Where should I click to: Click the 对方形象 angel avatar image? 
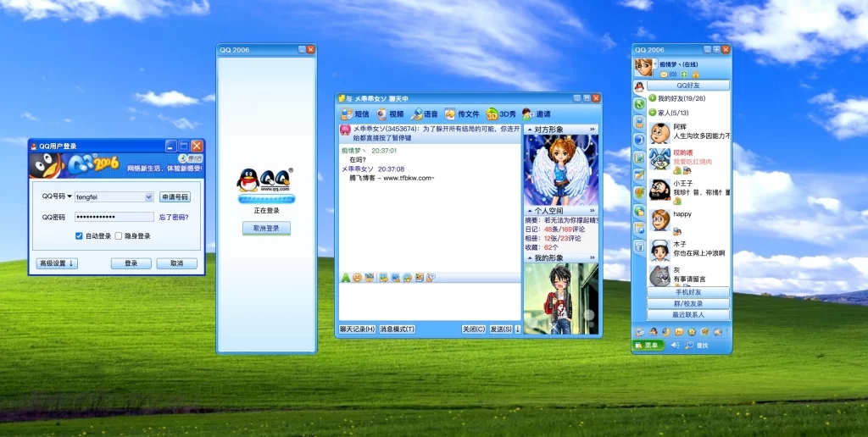pos(561,170)
